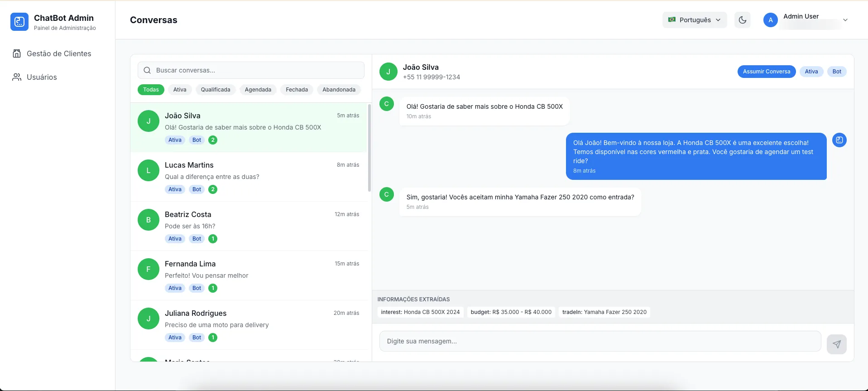Click the unread badge on Beatriz Costa's conversation
Screen dimensions: 868x391
pos(213,239)
